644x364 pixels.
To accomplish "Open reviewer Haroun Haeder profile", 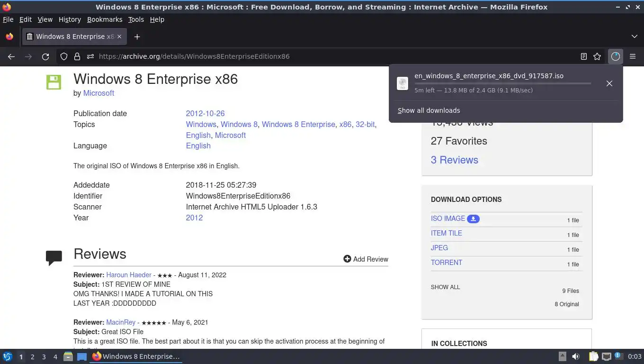I will point(129,275).
